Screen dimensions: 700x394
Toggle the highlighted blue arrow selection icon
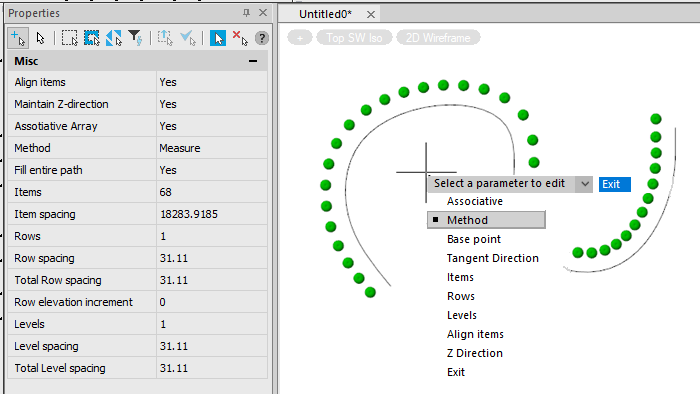[x=218, y=38]
